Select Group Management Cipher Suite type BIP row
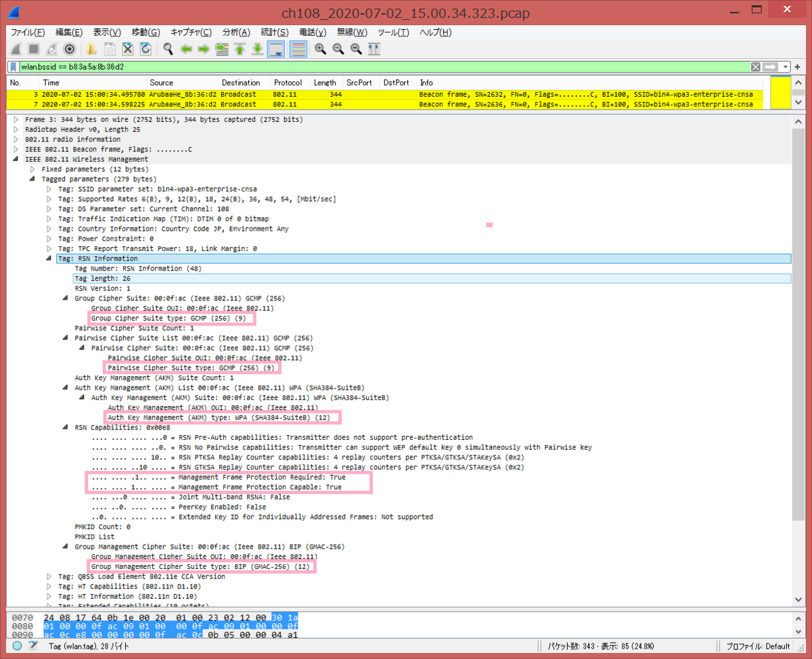 [202, 567]
